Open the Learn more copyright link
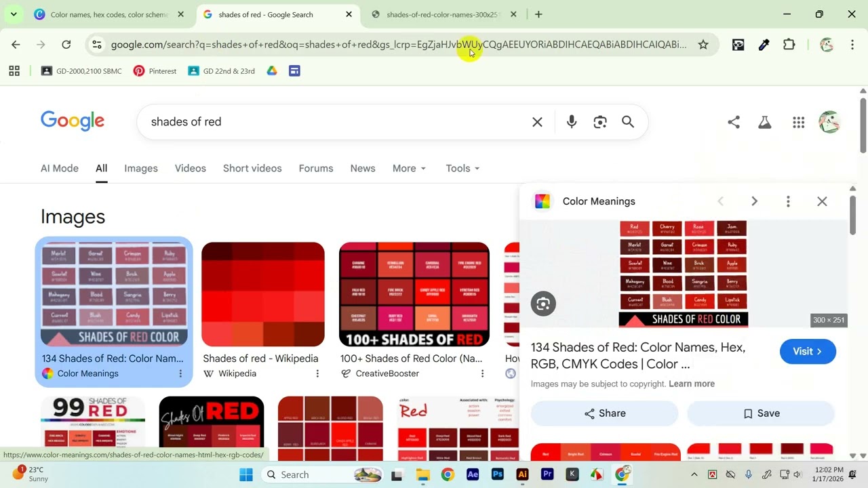868x488 pixels. [x=692, y=384]
